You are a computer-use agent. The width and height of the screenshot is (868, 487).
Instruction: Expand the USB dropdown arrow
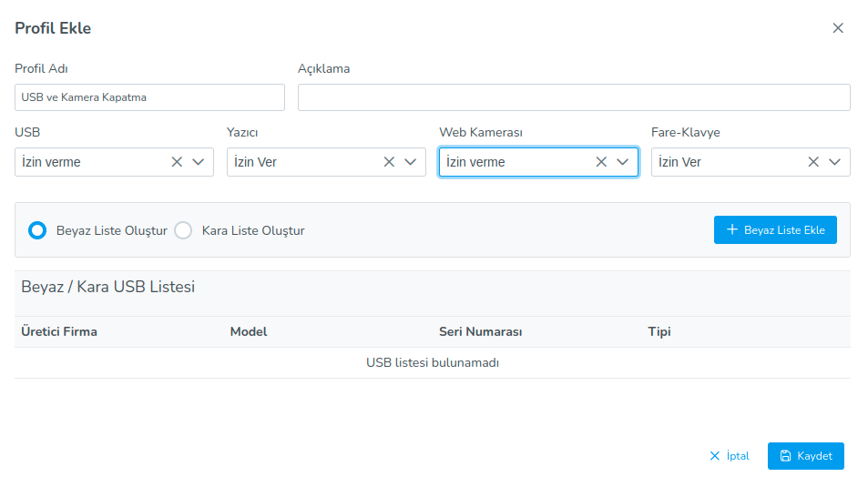click(199, 162)
